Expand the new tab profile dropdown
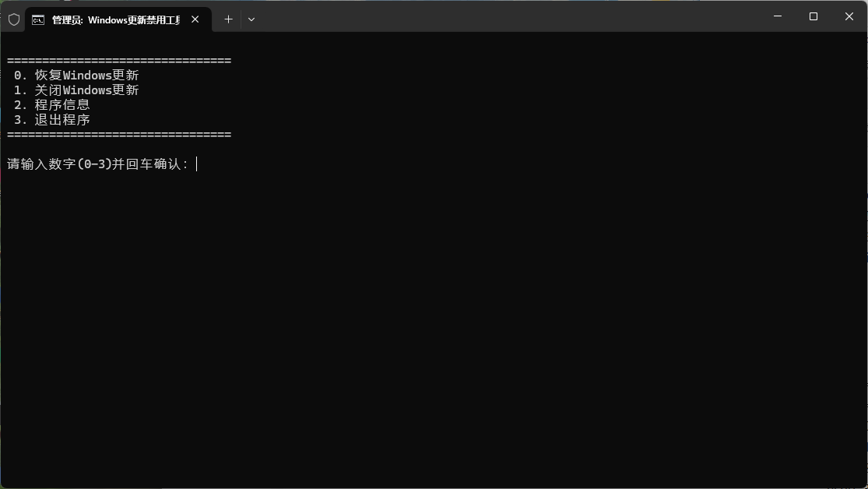 click(251, 19)
